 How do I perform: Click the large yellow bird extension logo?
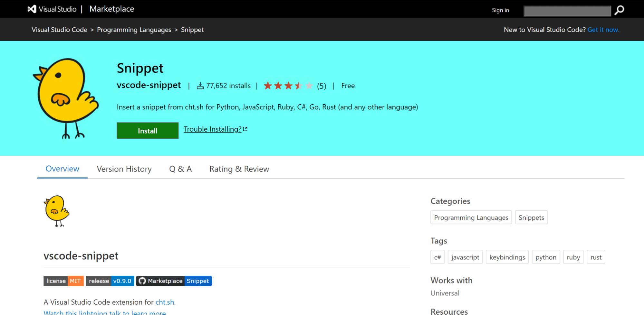(66, 98)
